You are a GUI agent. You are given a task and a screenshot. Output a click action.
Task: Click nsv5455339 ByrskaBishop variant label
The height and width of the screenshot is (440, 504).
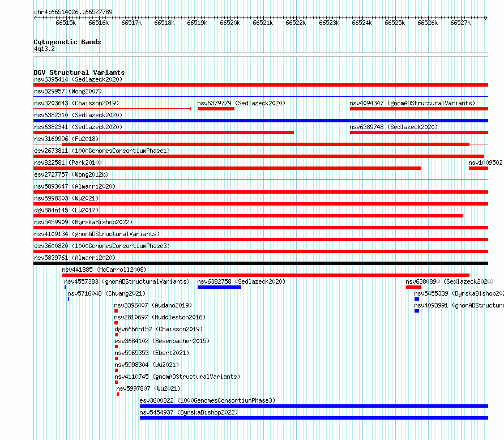459,293
